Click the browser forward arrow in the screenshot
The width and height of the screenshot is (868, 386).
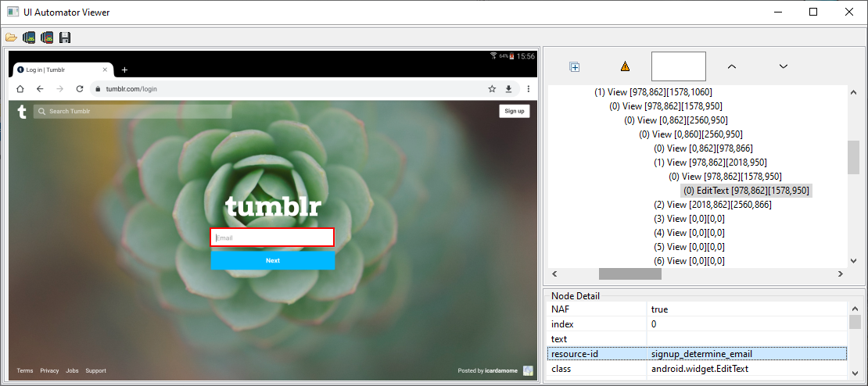click(x=59, y=89)
